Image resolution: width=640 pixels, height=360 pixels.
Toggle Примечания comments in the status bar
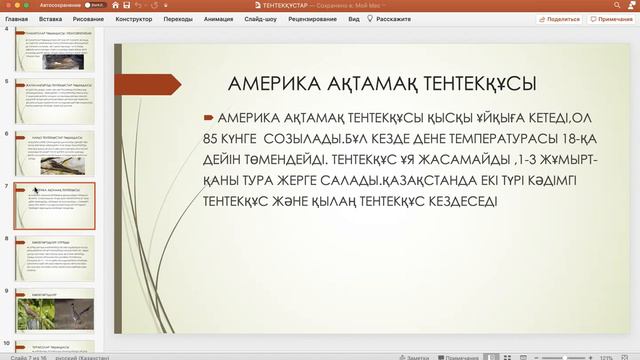click(x=458, y=358)
